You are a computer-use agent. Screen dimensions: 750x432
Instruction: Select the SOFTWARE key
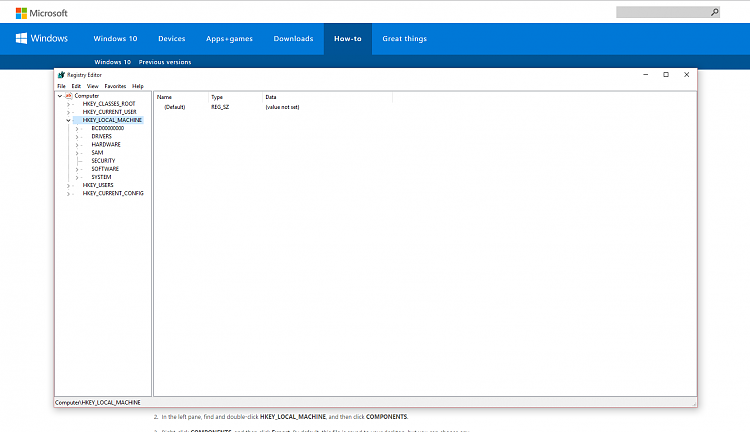tap(105, 169)
